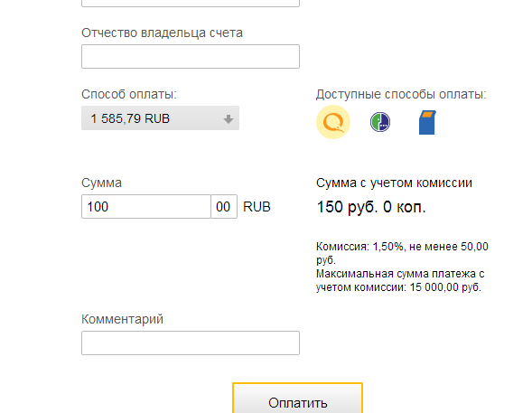This screenshot has height=413, width=532.
Task: Focus the Комментарий text field
Action: point(191,343)
